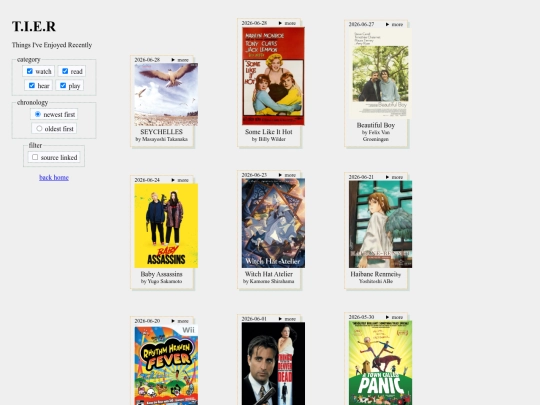
Task: Select the Rhythm Heaven Fever Wii cover
Action: point(166,365)
